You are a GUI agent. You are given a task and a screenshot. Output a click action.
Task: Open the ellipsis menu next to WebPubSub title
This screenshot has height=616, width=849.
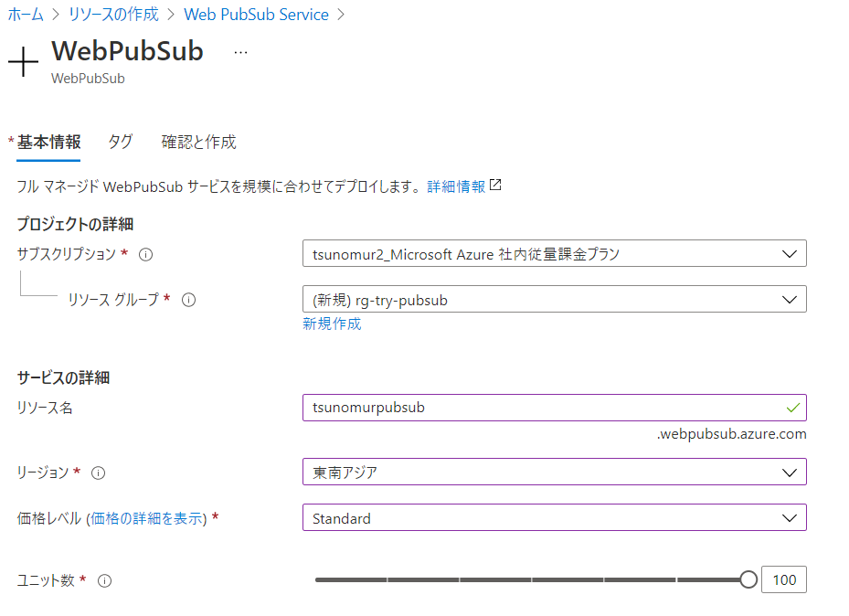(239, 52)
